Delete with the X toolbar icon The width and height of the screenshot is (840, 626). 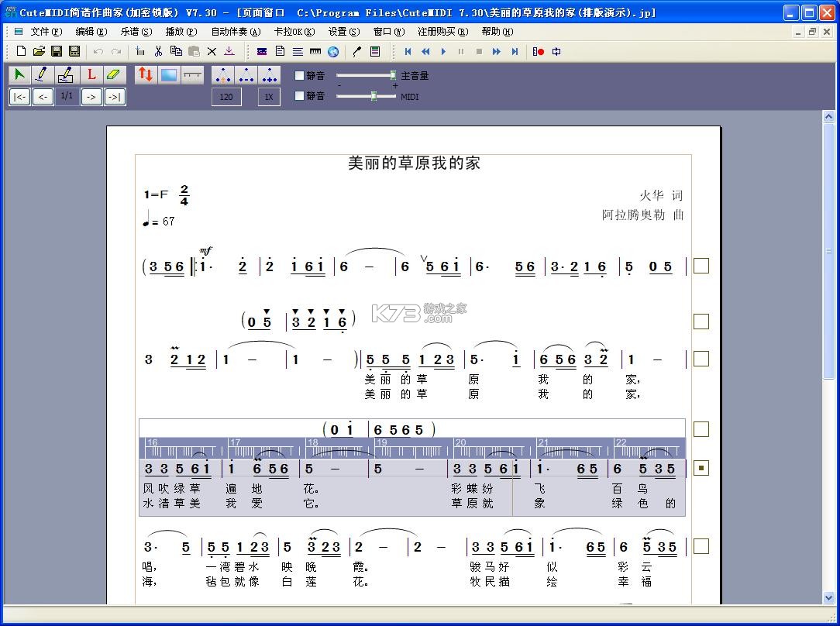(x=212, y=51)
